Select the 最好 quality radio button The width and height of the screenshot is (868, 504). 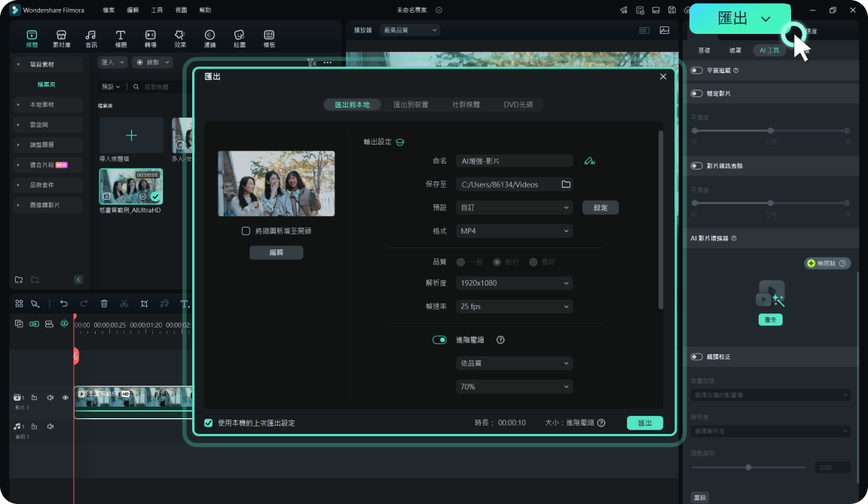pos(533,261)
